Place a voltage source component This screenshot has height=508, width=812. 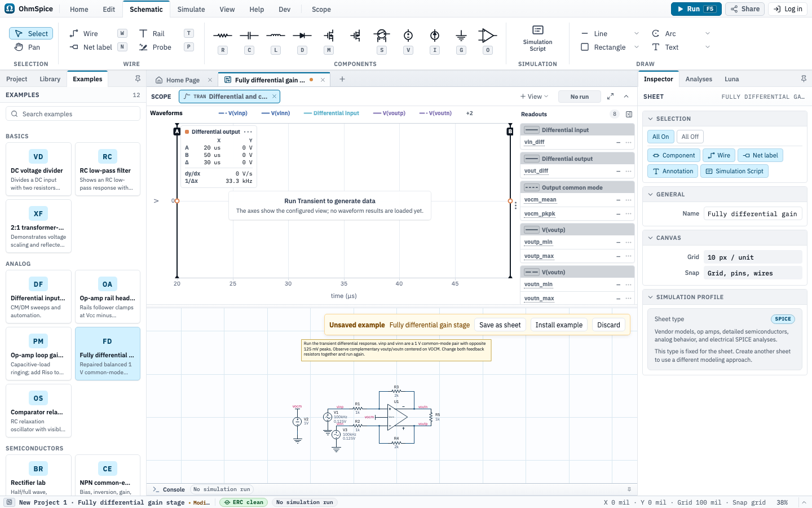408,36
